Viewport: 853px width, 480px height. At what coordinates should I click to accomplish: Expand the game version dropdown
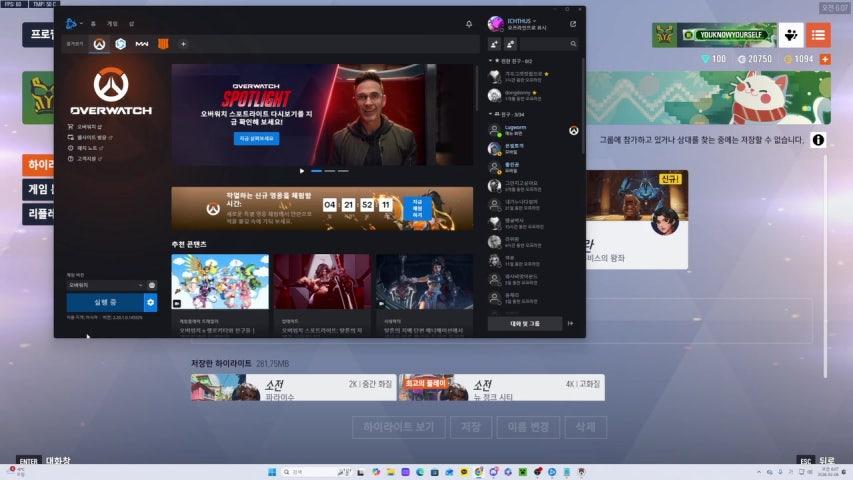pyautogui.click(x=106, y=285)
